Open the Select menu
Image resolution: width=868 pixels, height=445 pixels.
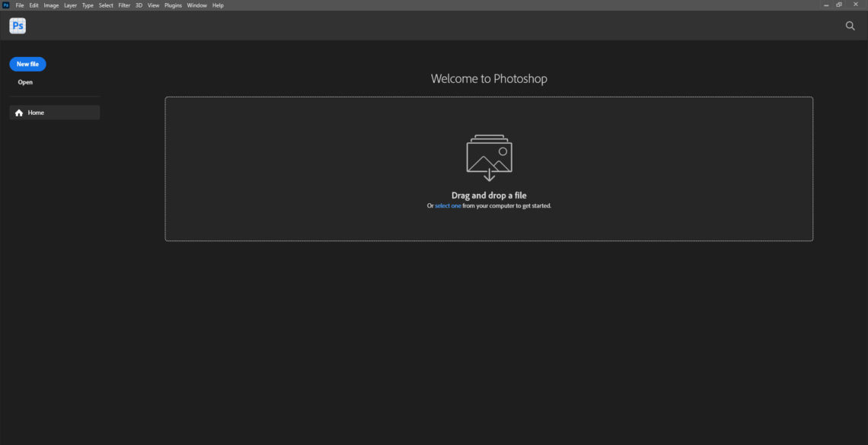105,5
